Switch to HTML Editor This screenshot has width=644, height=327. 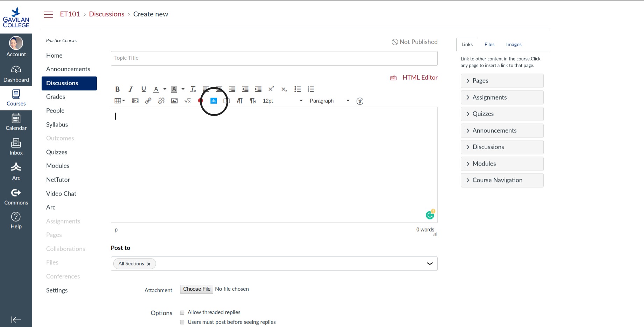pos(420,78)
